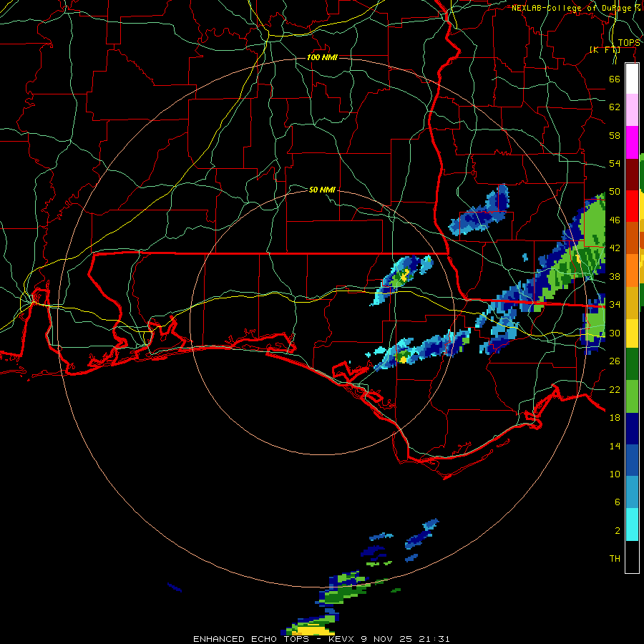Screen dimensions: 644x644
Task: Click the 'TH' threshold legend label
Action: pos(615,559)
